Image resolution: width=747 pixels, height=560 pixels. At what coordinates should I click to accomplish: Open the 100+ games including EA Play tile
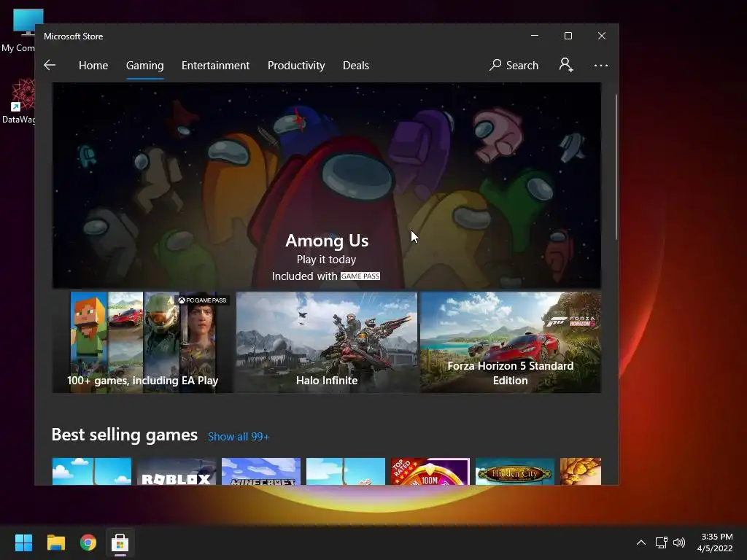(143, 343)
